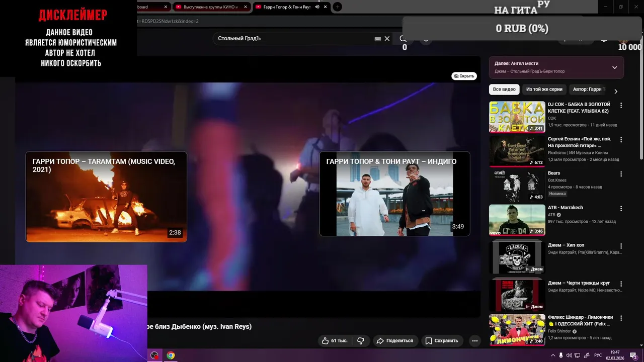644x362 pixels.
Task: Mute the playing tab via speaker icon
Action: pyautogui.click(x=317, y=7)
